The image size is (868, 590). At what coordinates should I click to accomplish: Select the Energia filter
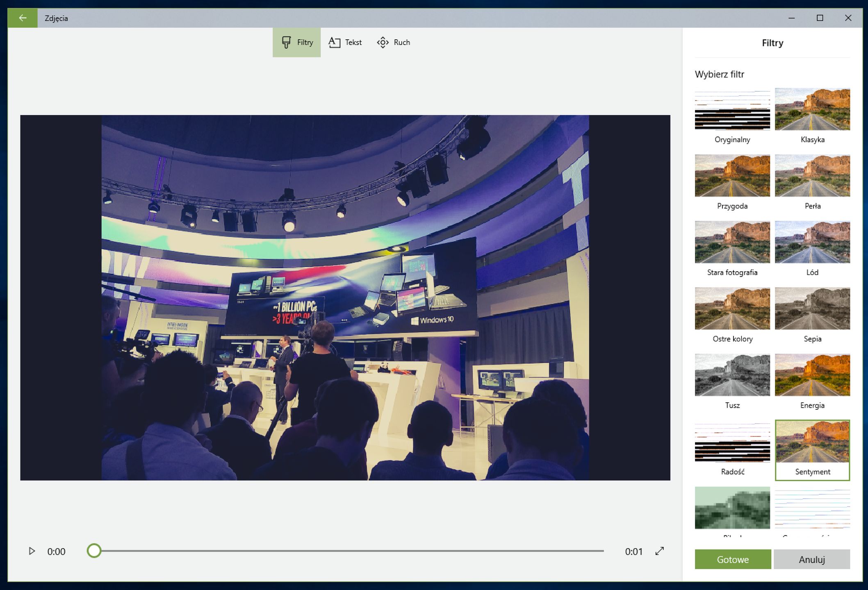(x=812, y=375)
